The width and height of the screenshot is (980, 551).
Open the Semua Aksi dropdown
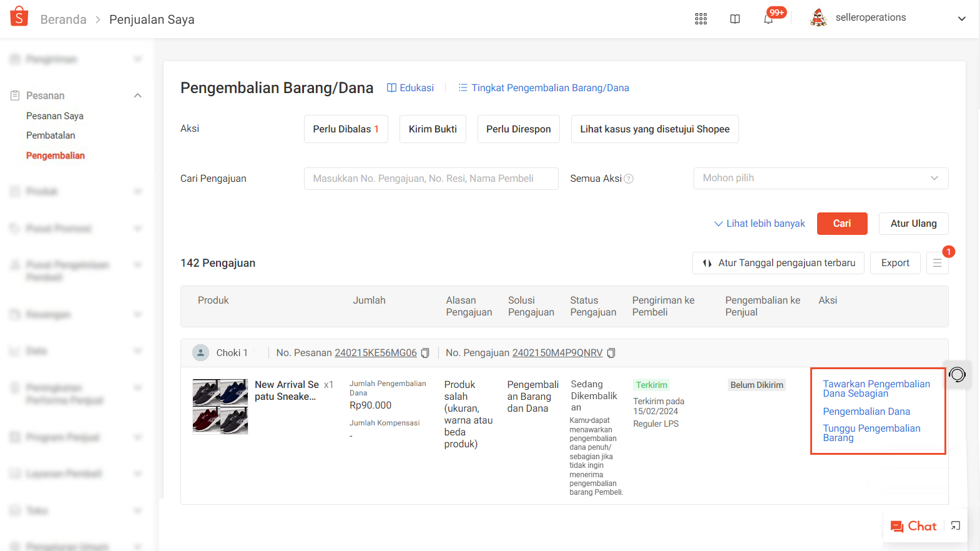click(820, 178)
